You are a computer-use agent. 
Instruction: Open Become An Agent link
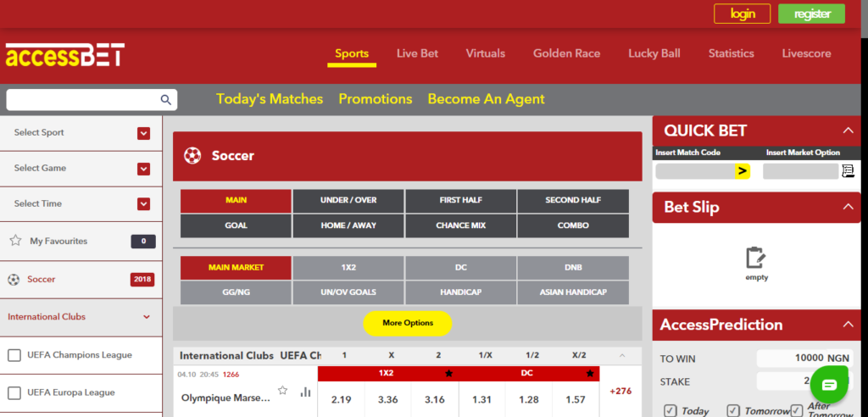pos(486,99)
